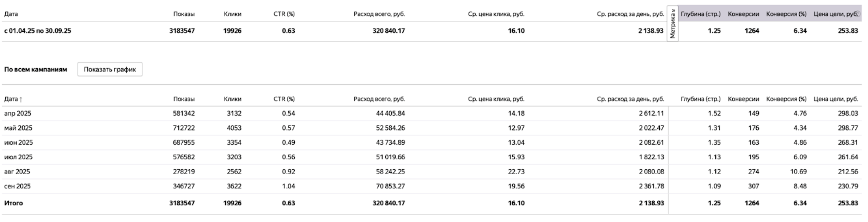
Task: Sort monthly table by Ср. расход за день
Action: (630, 99)
